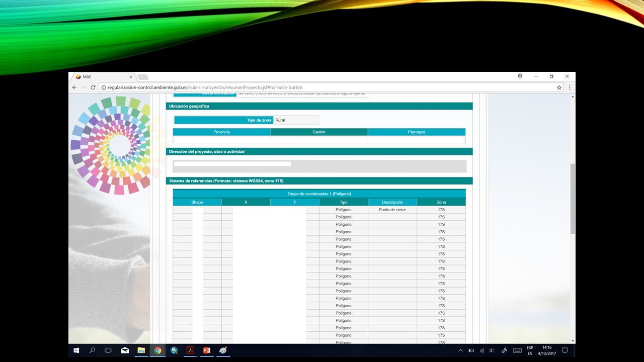The height and width of the screenshot is (362, 644).
Task: Change the ESP input language
Action: tap(530, 350)
